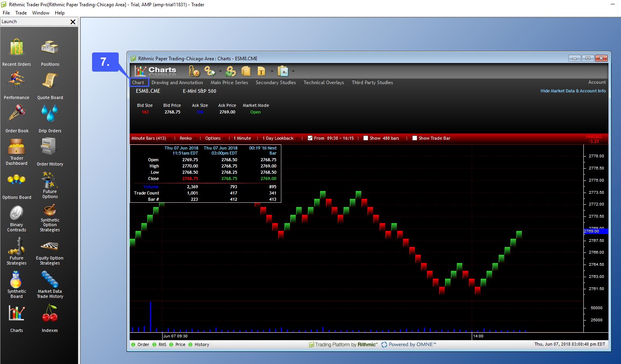Select the Technical Overlays tab

coord(324,83)
